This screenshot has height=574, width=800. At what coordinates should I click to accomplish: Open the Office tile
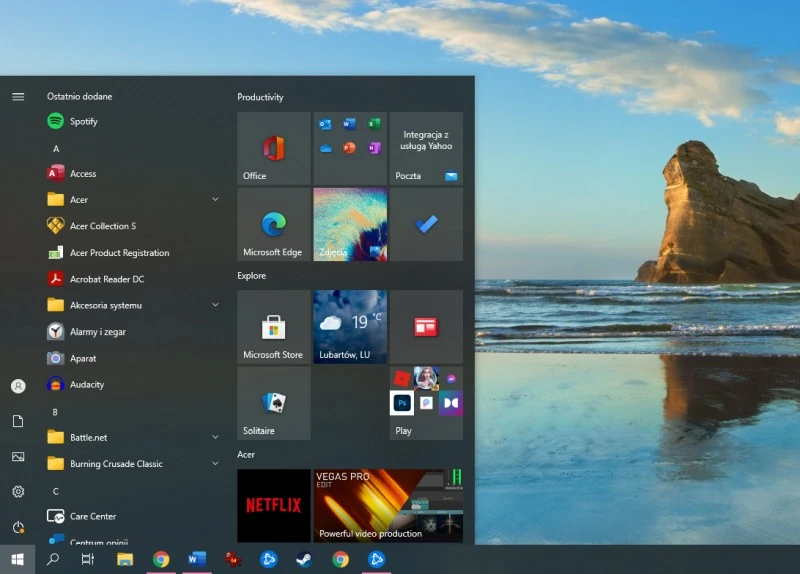click(x=274, y=148)
